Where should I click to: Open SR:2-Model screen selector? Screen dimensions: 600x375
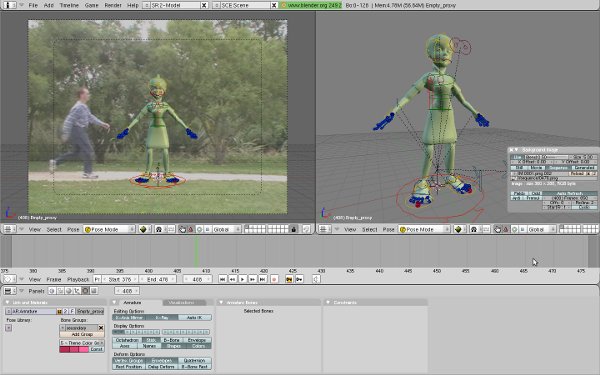point(147,5)
